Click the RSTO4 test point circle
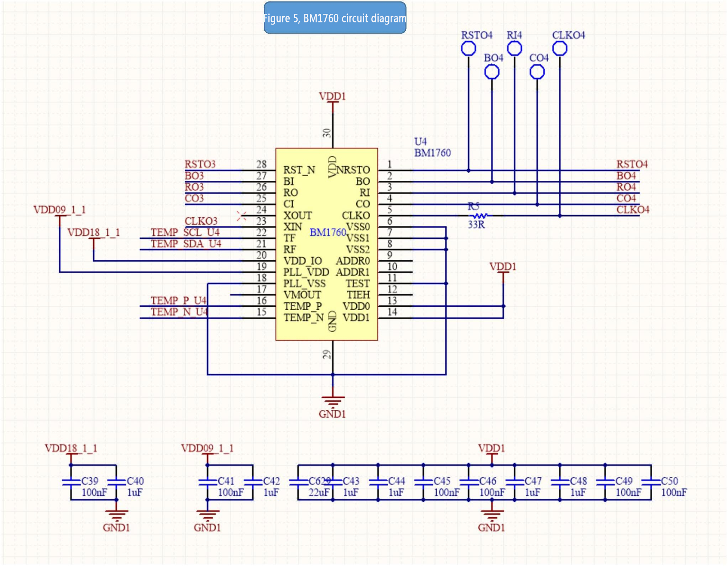728x566 pixels. pos(468,48)
